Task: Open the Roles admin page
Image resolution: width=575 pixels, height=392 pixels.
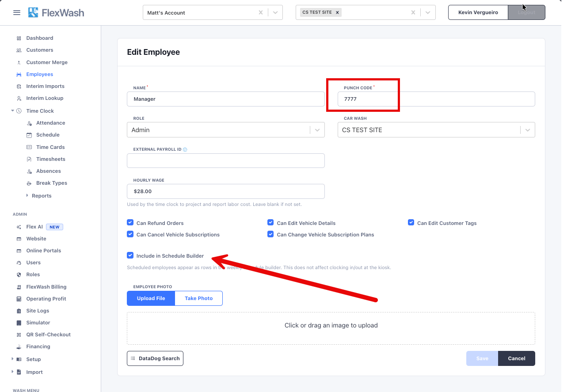Action: point(33,274)
